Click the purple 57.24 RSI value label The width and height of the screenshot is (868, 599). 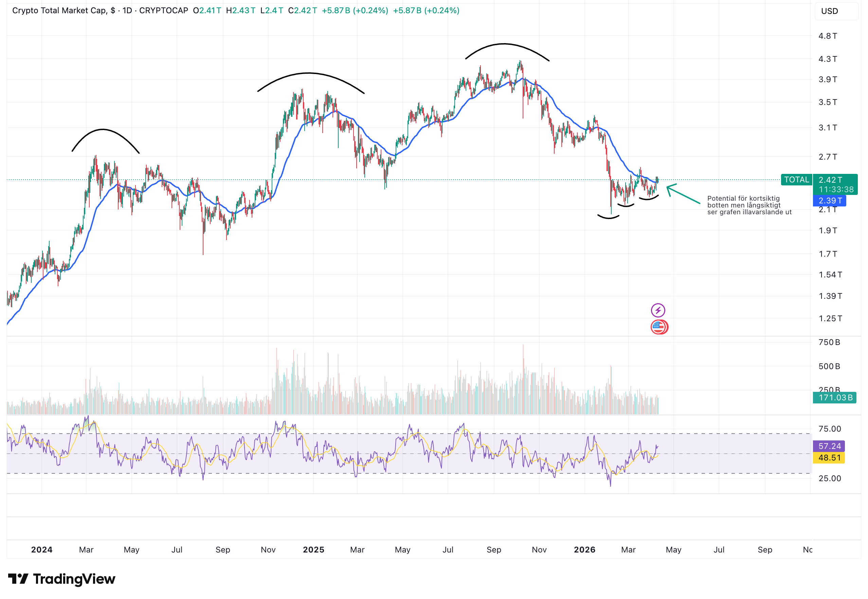click(x=829, y=446)
